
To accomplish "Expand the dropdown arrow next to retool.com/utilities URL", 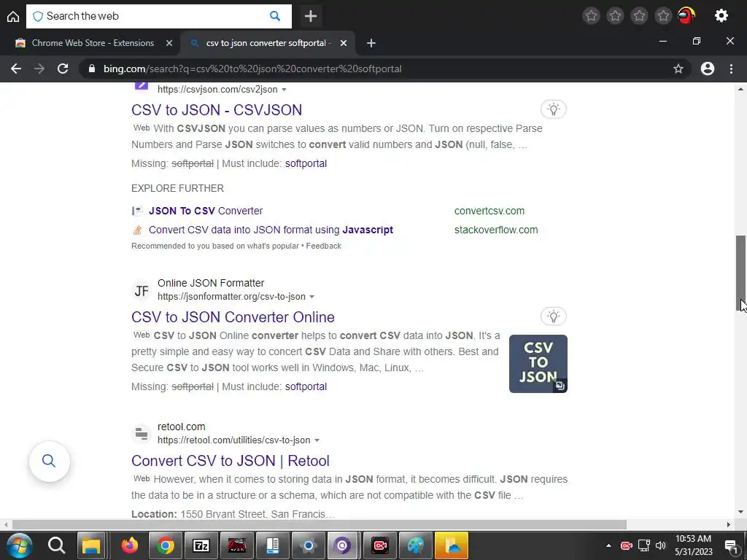I will point(317,440).
